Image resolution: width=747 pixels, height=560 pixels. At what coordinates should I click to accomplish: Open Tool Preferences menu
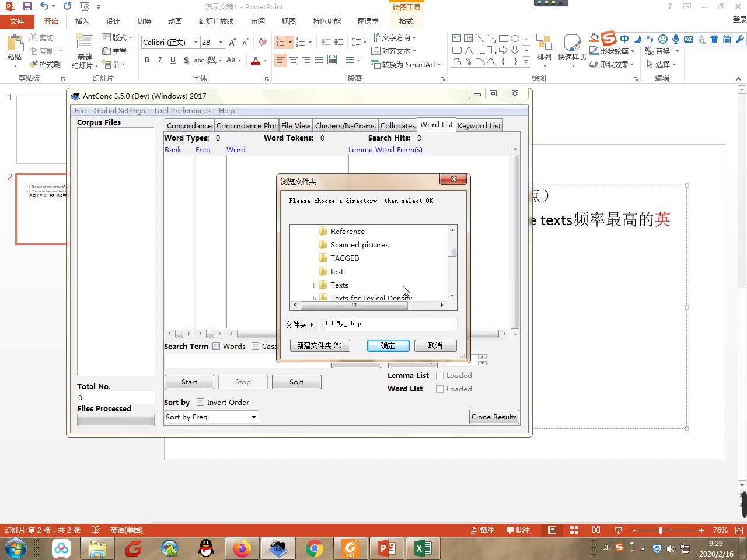click(181, 110)
